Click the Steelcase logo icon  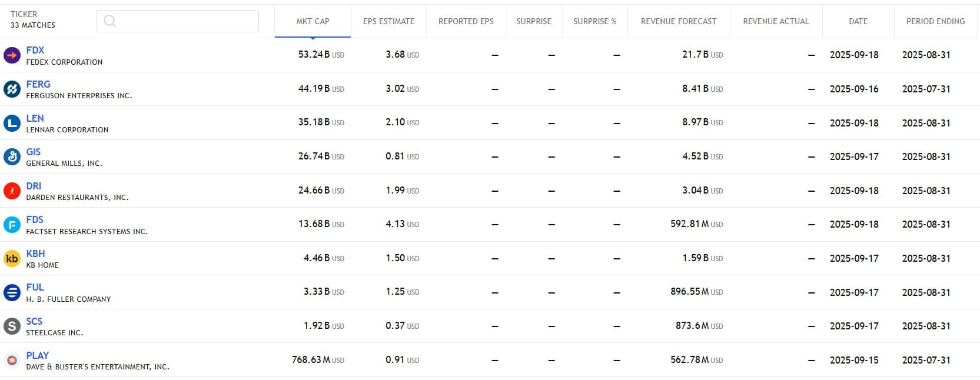(x=12, y=326)
